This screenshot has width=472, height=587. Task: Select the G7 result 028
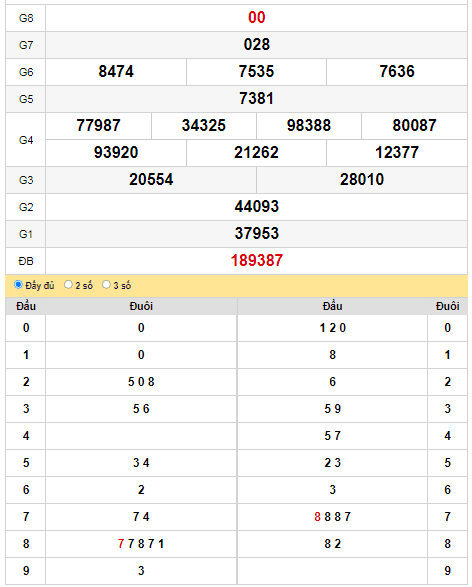click(256, 45)
